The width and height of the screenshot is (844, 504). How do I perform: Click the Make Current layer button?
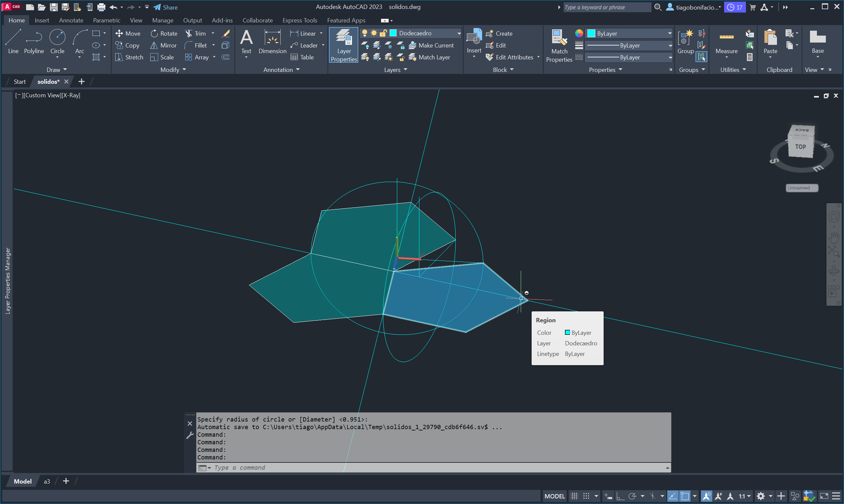coord(431,45)
